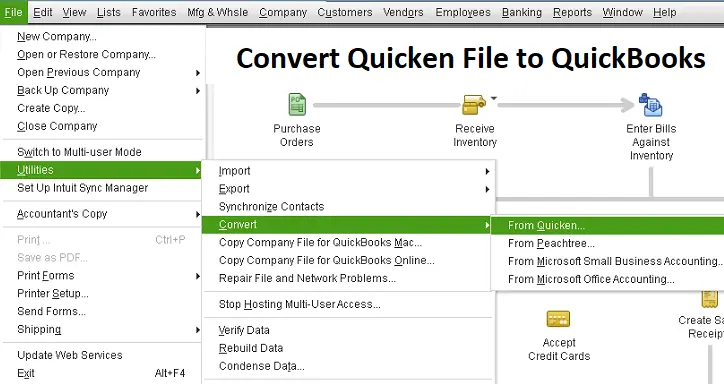724x384 pixels.
Task: Open the Help menu
Action: tap(664, 12)
